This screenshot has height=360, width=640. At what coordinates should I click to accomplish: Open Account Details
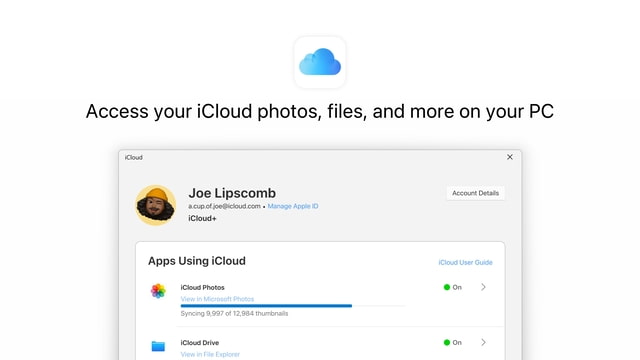[475, 193]
